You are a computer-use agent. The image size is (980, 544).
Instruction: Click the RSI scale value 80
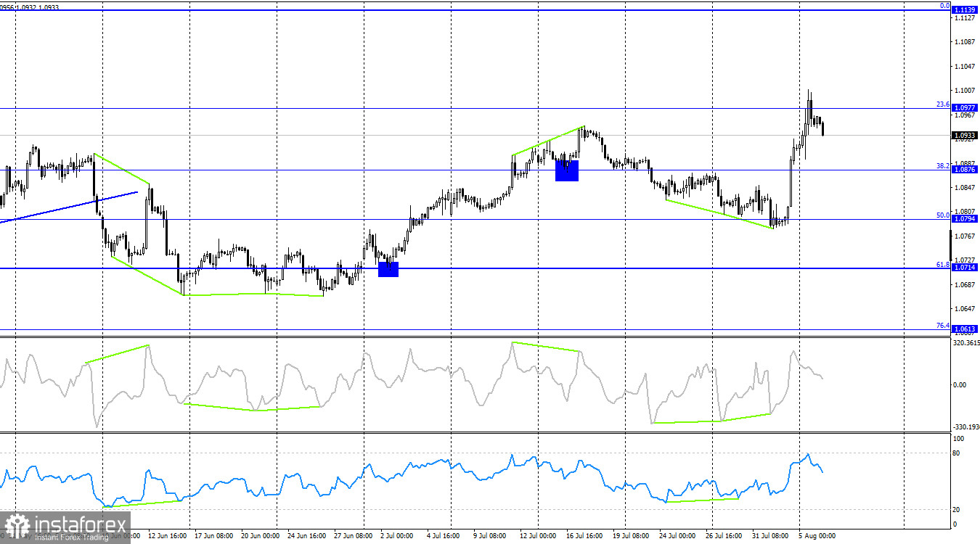pos(957,453)
